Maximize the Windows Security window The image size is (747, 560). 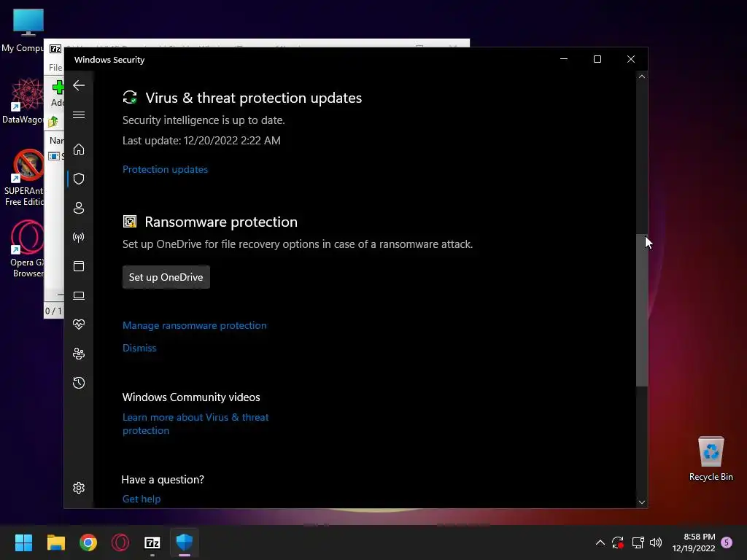pos(597,59)
